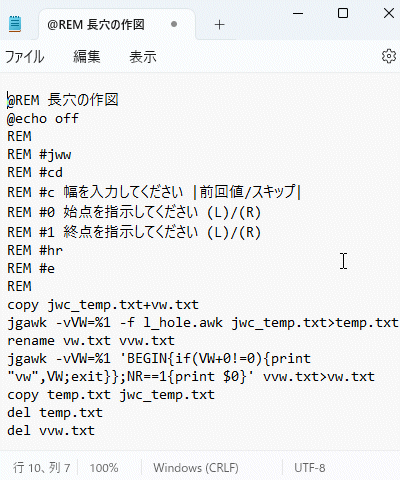Open the settings gear icon
This screenshot has width=400, height=480.
click(389, 56)
